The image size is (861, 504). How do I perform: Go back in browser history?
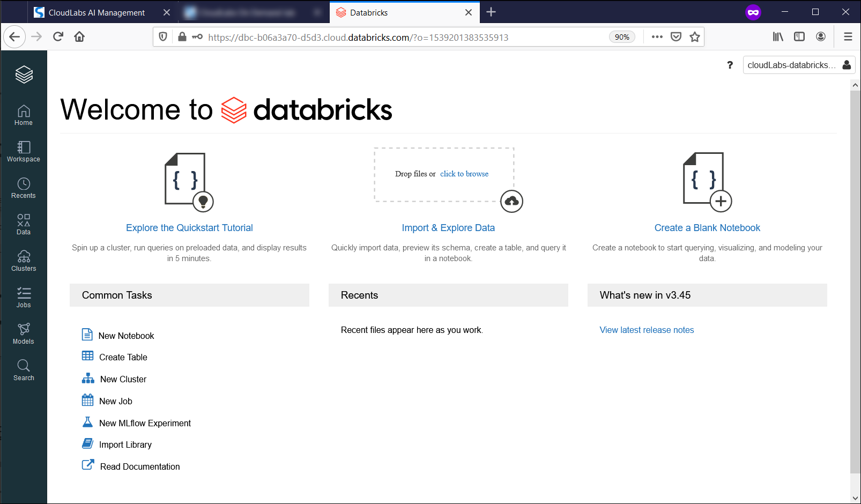point(14,36)
